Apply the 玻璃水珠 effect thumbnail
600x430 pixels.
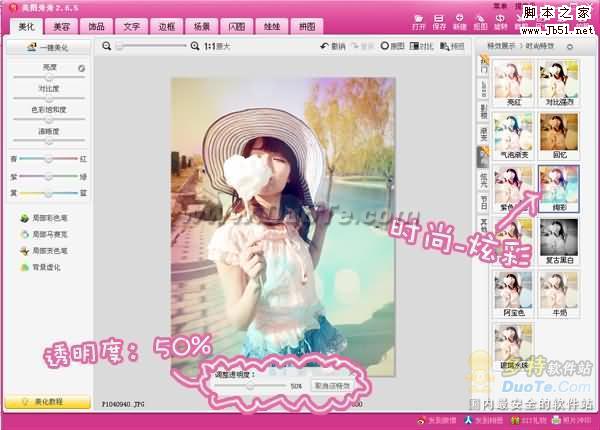click(x=513, y=347)
